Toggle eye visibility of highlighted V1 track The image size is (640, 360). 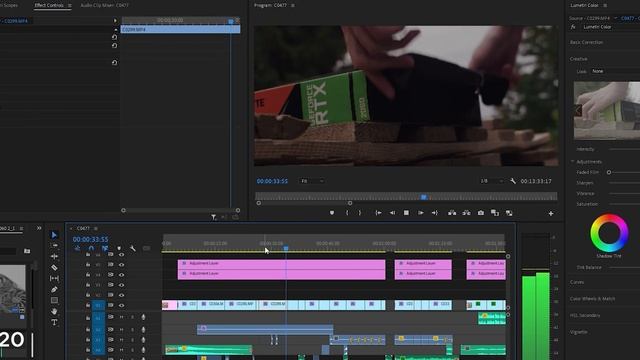[x=121, y=305]
